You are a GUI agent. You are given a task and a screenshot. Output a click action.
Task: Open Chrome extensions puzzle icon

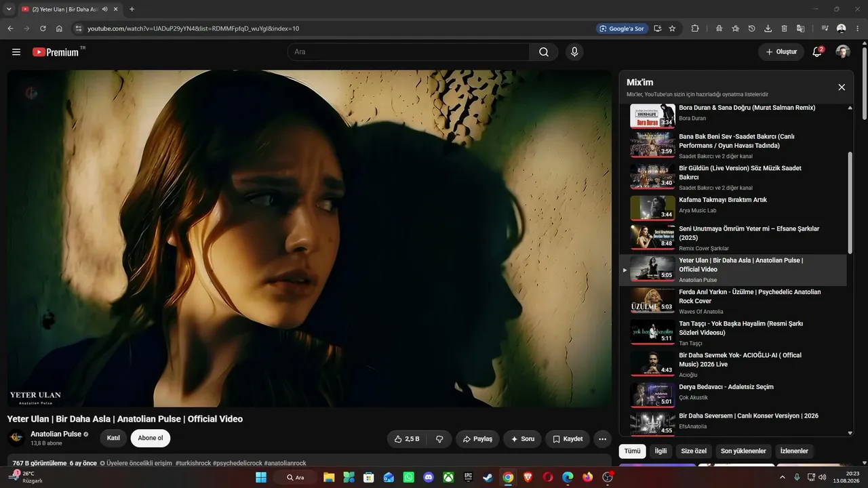[695, 28]
